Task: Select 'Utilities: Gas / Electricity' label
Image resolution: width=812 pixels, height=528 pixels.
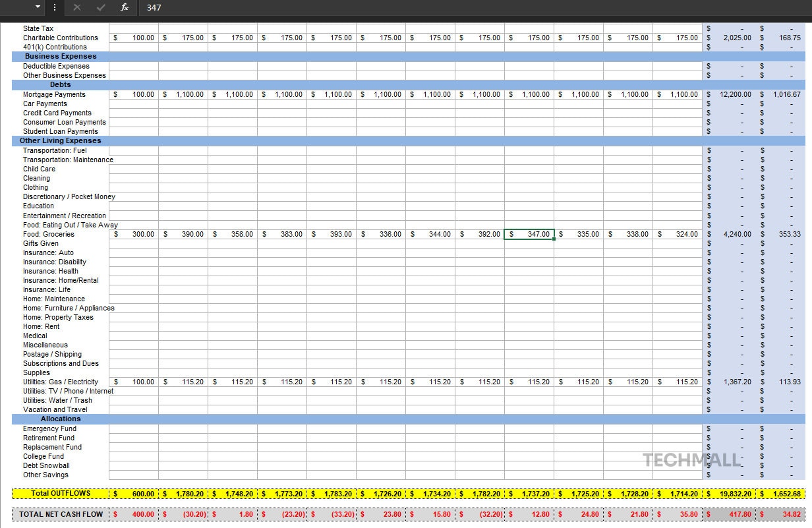Action: pos(61,382)
